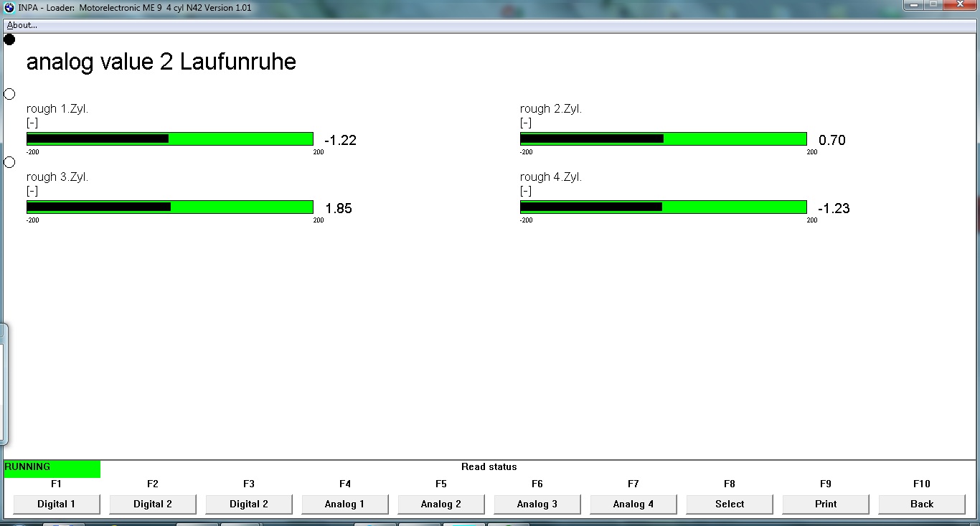Click the BMW logo icon in title bar
Screen dimensions: 980x526
coord(9,7)
